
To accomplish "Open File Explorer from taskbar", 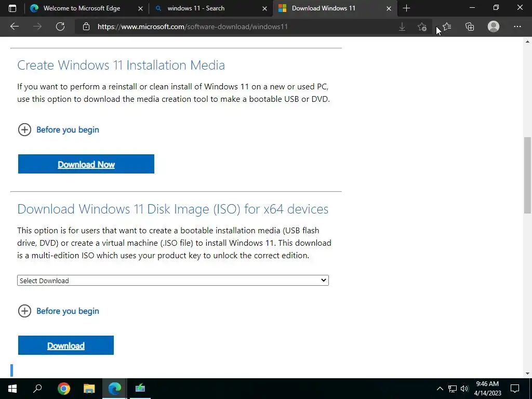I will pos(89,389).
